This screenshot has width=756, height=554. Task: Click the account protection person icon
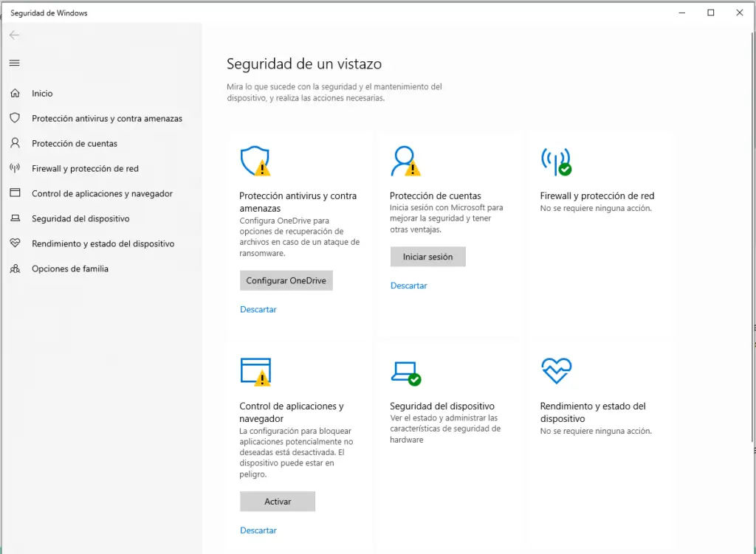point(405,161)
